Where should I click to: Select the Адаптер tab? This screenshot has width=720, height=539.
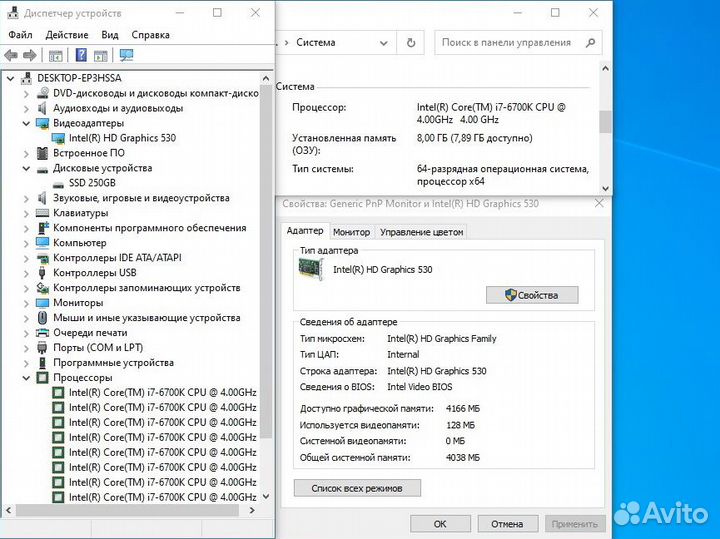[305, 231]
